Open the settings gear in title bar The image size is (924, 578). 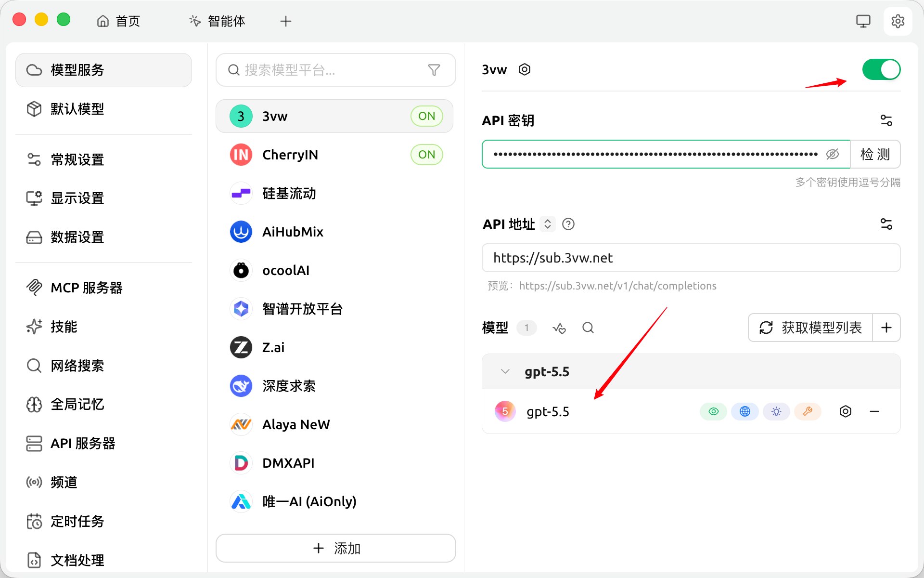tap(898, 21)
